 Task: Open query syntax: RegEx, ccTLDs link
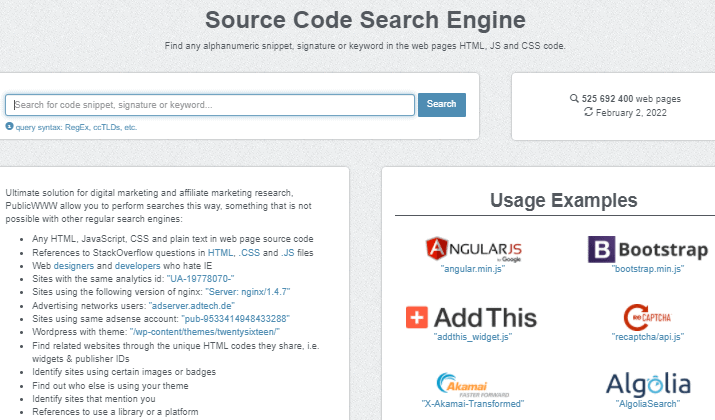coord(76,127)
